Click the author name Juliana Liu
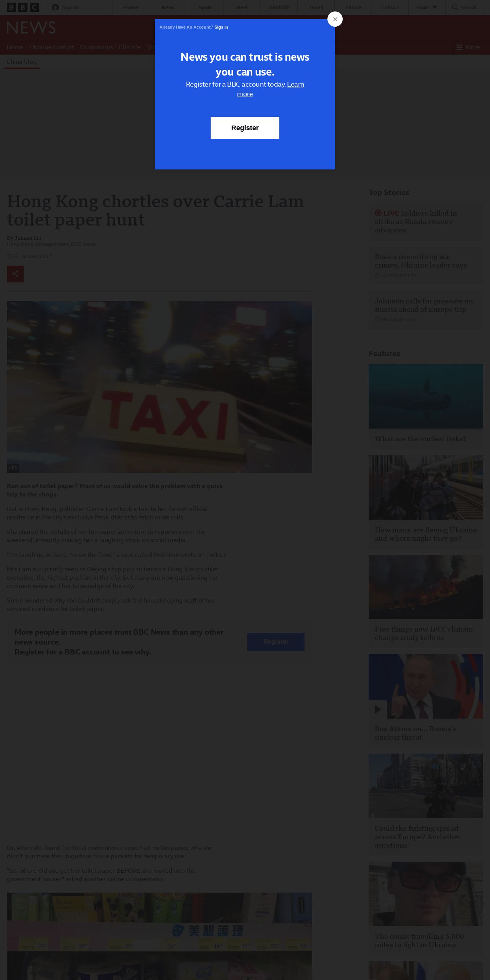490x980 pixels. pos(28,238)
